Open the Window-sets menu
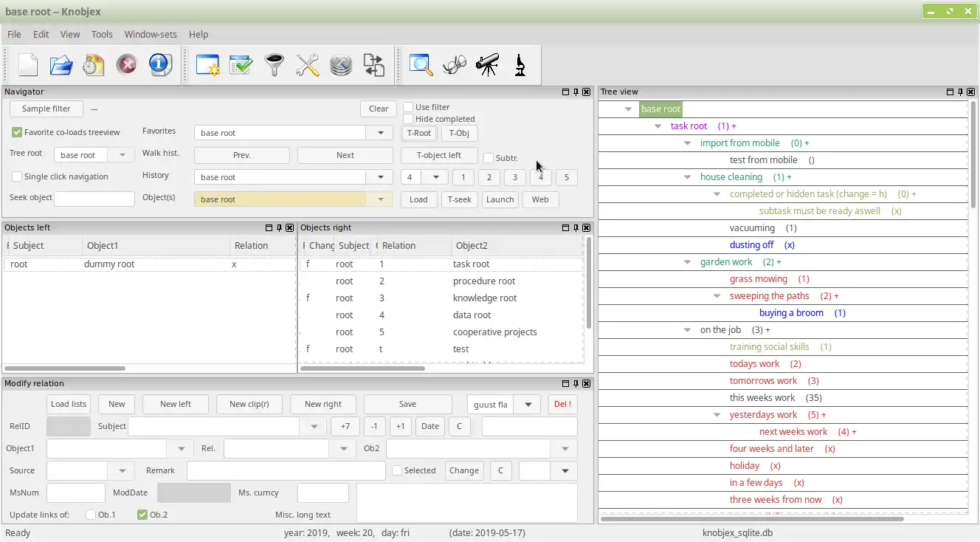 (x=151, y=34)
